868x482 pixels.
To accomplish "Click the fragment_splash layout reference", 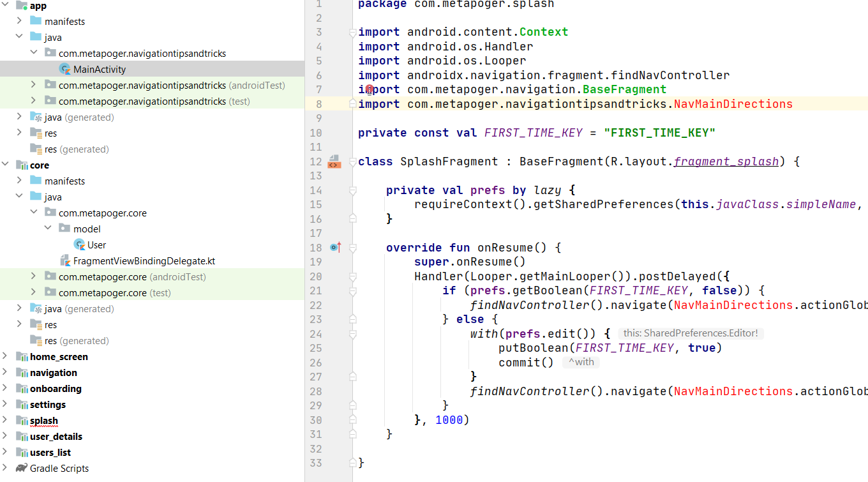I will coord(726,162).
